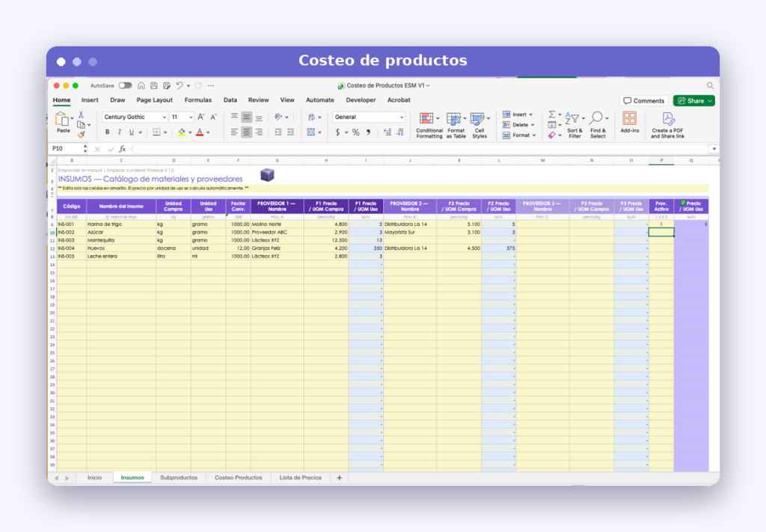This screenshot has width=766, height=532.
Task: Open the Insert ribbon tab
Action: [x=90, y=100]
